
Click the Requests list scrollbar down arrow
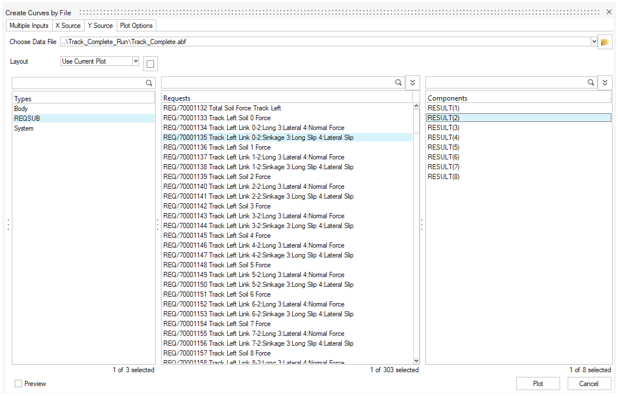point(416,361)
